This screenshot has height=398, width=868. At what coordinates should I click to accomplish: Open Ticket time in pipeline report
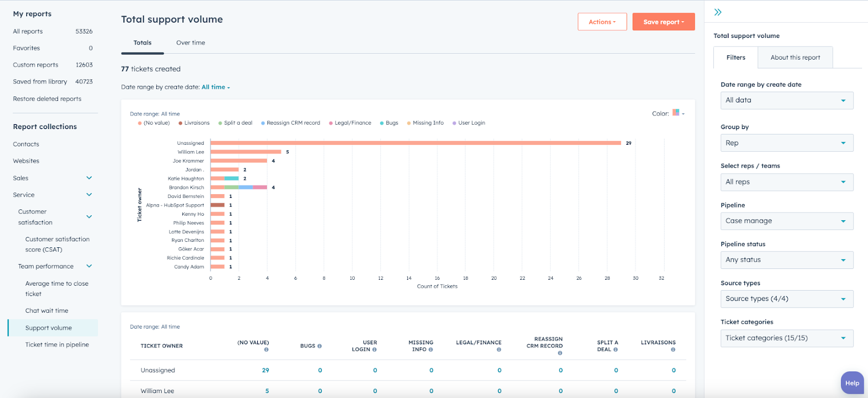click(x=57, y=345)
